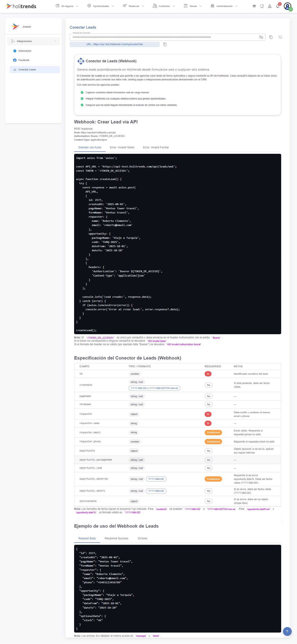Click the Request Body JSON block

coord(178,589)
